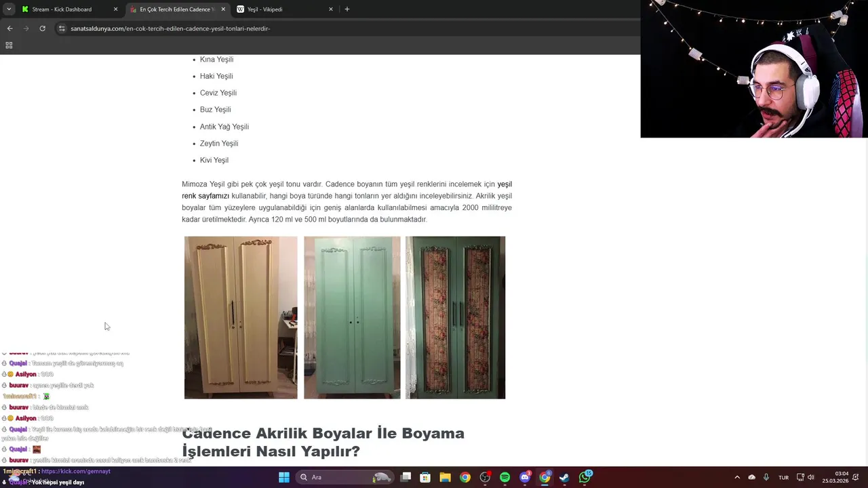Select the En Çok Tercih Edilen Cadence tab
The image size is (868, 488).
[178, 9]
